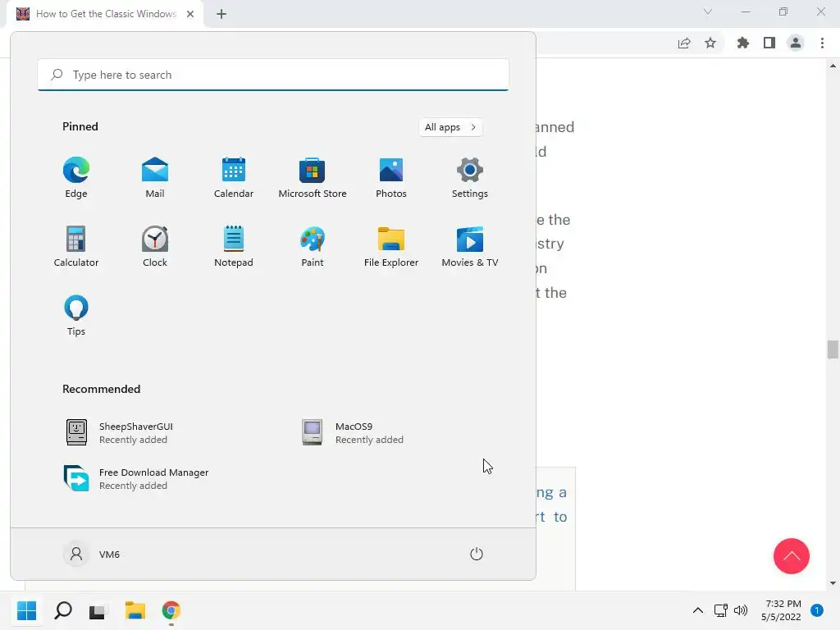The width and height of the screenshot is (840, 630).
Task: Focus the Type here to search box
Action: coord(273,75)
